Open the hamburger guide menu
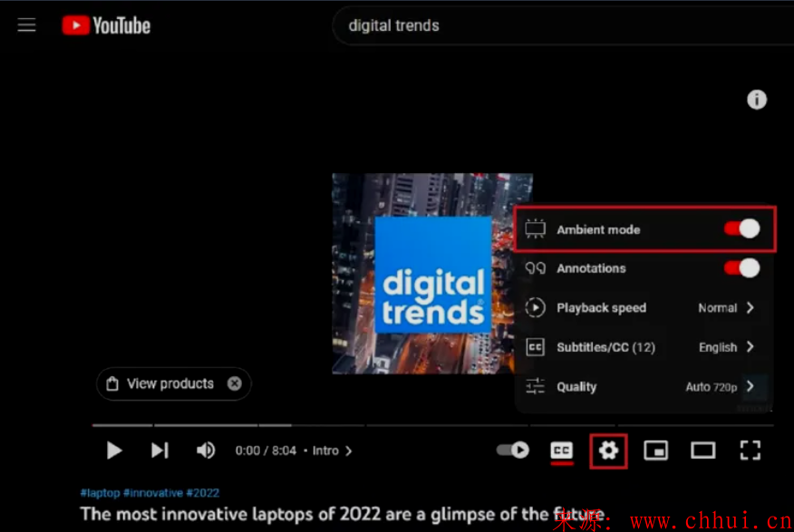Image resolution: width=794 pixels, height=532 pixels. 26,24
